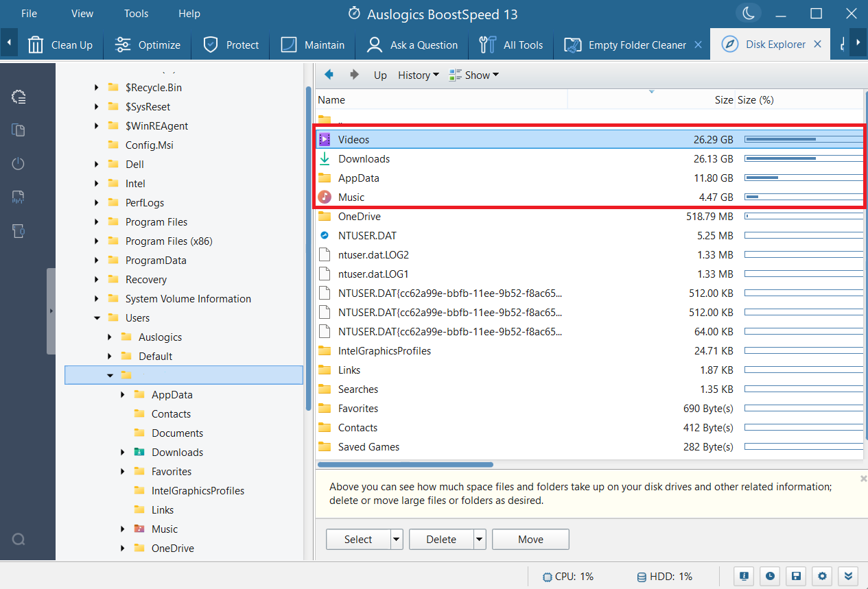Expand the sidebar with the grey handle
Image resolution: width=868 pixels, height=589 pixels.
coord(51,311)
